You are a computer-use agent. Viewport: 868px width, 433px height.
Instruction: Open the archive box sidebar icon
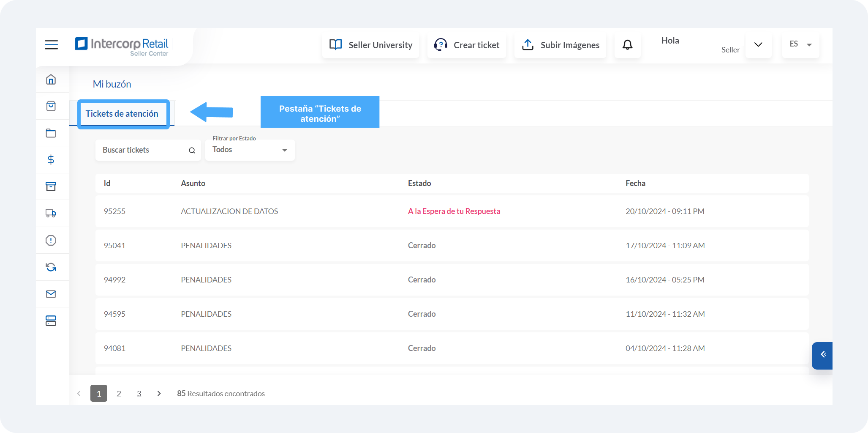point(51,186)
